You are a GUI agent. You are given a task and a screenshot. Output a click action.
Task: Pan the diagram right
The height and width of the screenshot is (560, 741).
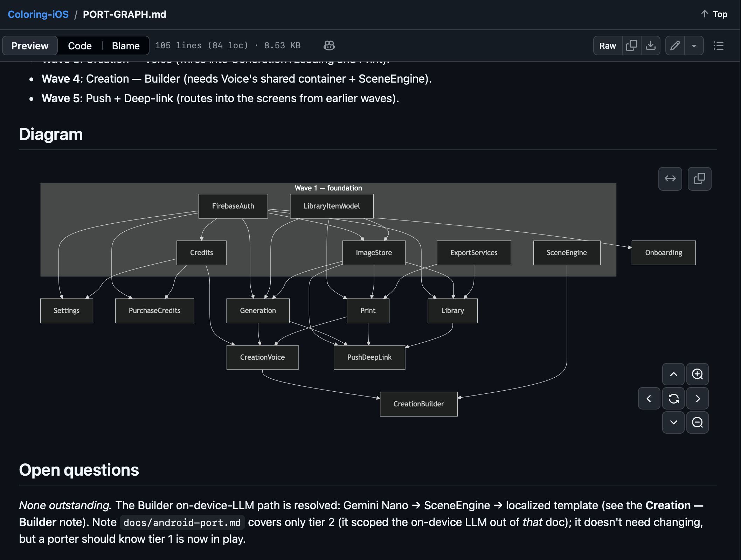(x=698, y=398)
